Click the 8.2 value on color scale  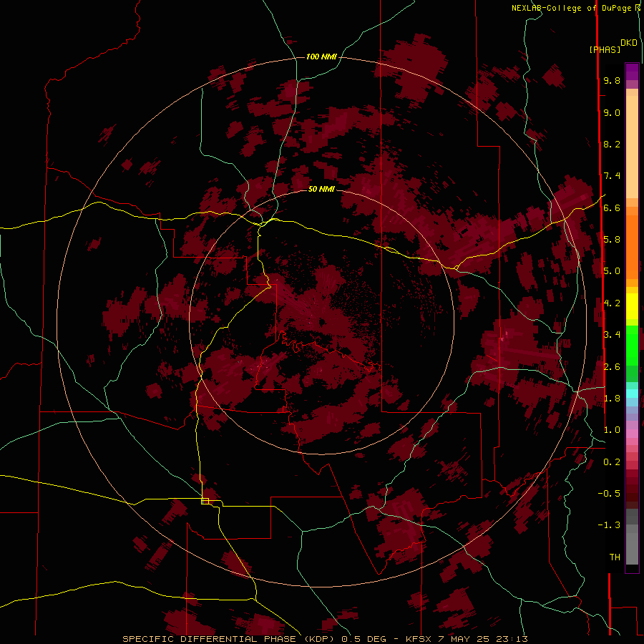tap(612, 144)
